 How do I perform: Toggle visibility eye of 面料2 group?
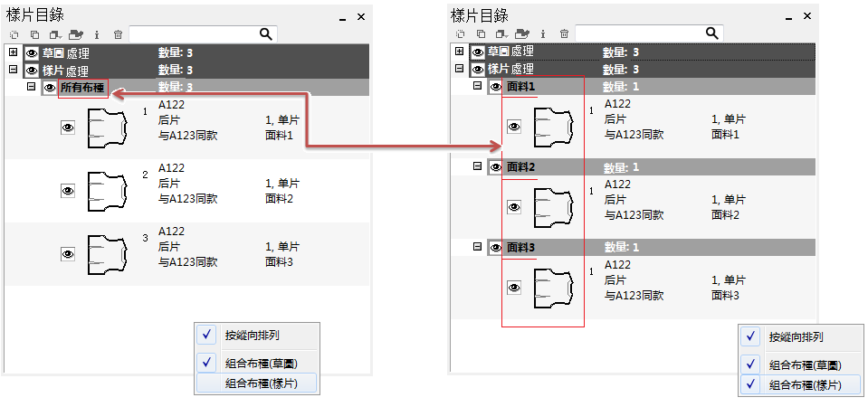tap(496, 167)
